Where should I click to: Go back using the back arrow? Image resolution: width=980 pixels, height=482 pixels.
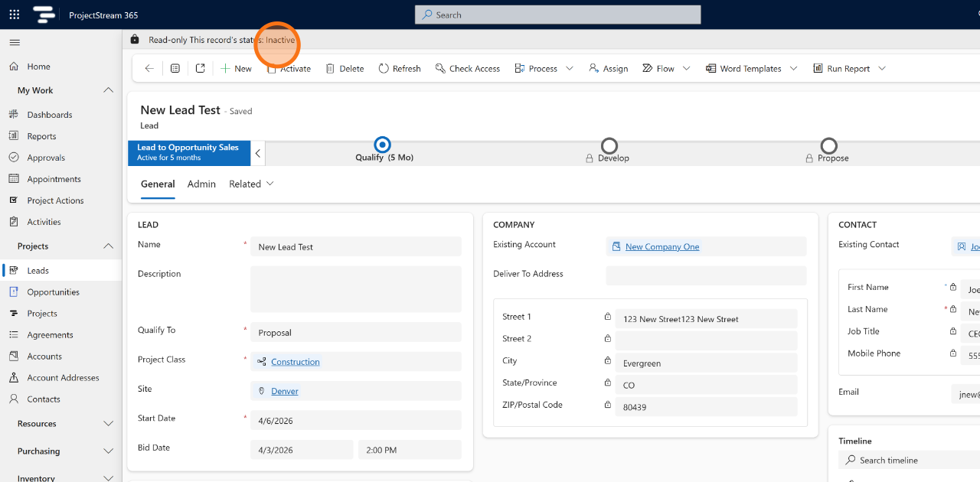149,68
